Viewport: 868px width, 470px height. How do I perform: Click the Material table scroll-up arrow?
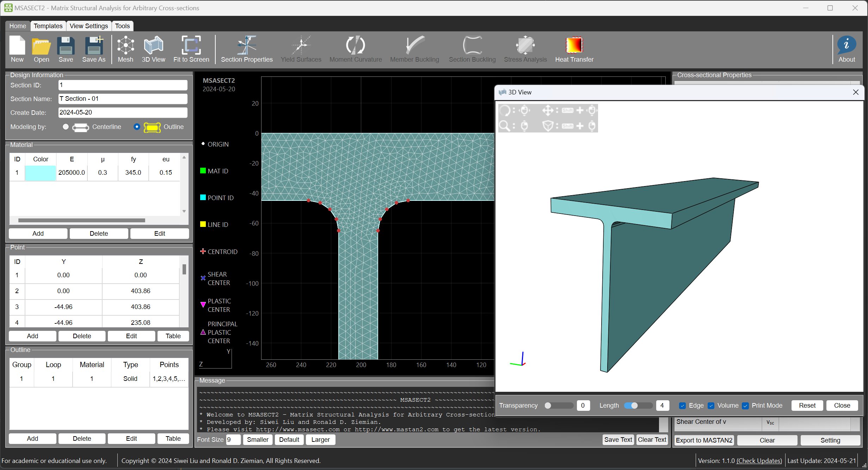[x=184, y=157]
